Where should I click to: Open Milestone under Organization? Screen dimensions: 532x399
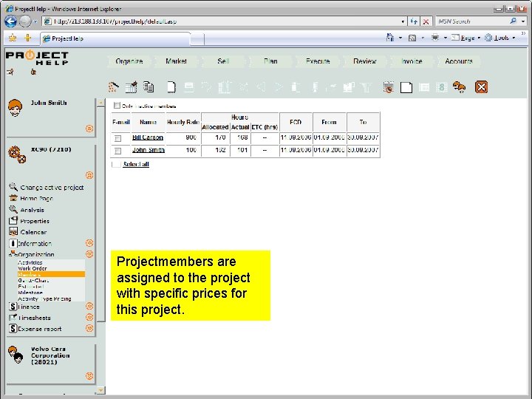click(30, 293)
